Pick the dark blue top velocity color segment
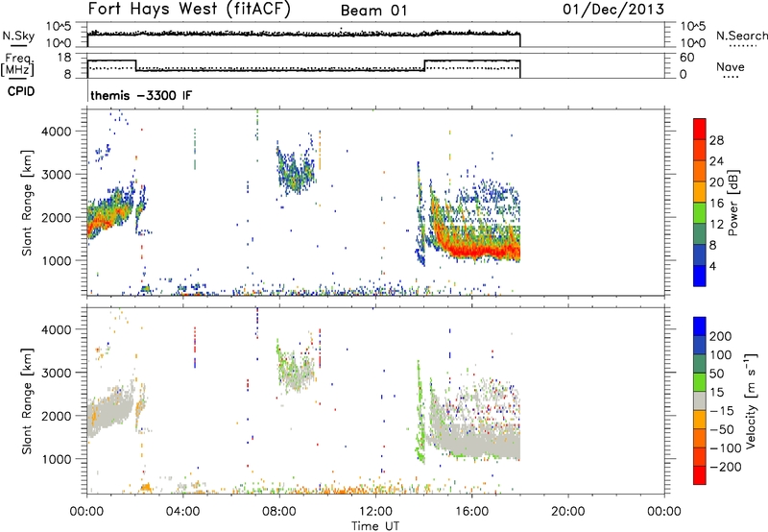Viewport: 768px width, 532px height. pyautogui.click(x=700, y=326)
